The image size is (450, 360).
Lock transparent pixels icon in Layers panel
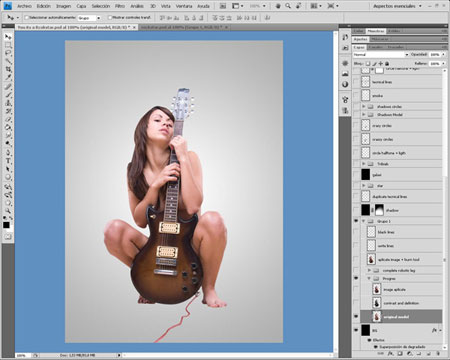click(368, 63)
